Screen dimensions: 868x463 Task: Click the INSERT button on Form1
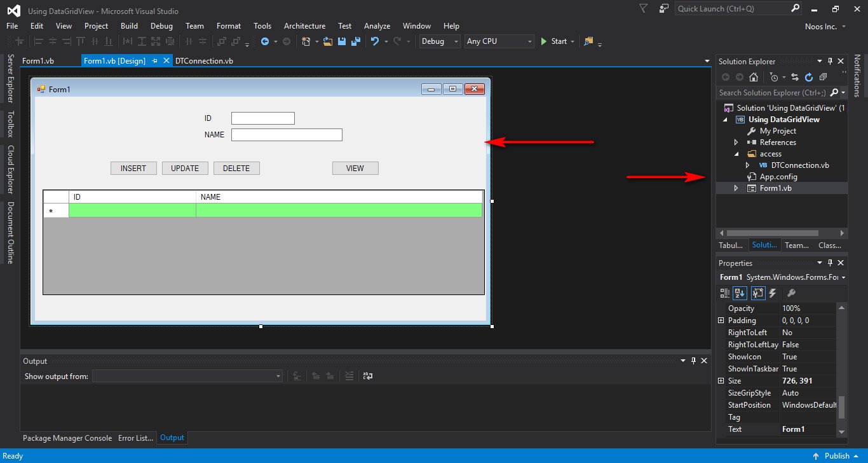tap(133, 168)
